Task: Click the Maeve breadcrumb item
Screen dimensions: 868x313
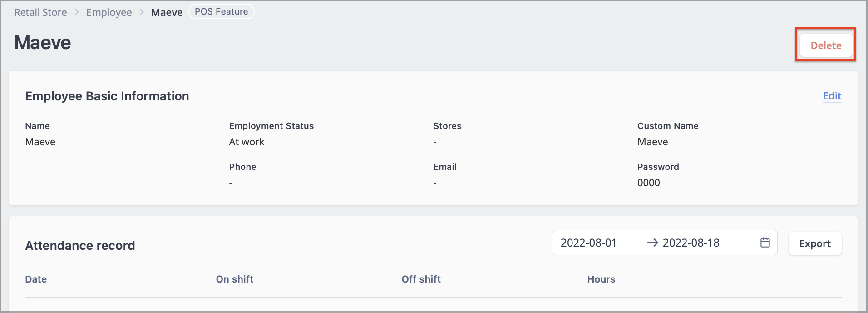Action: pos(167,12)
